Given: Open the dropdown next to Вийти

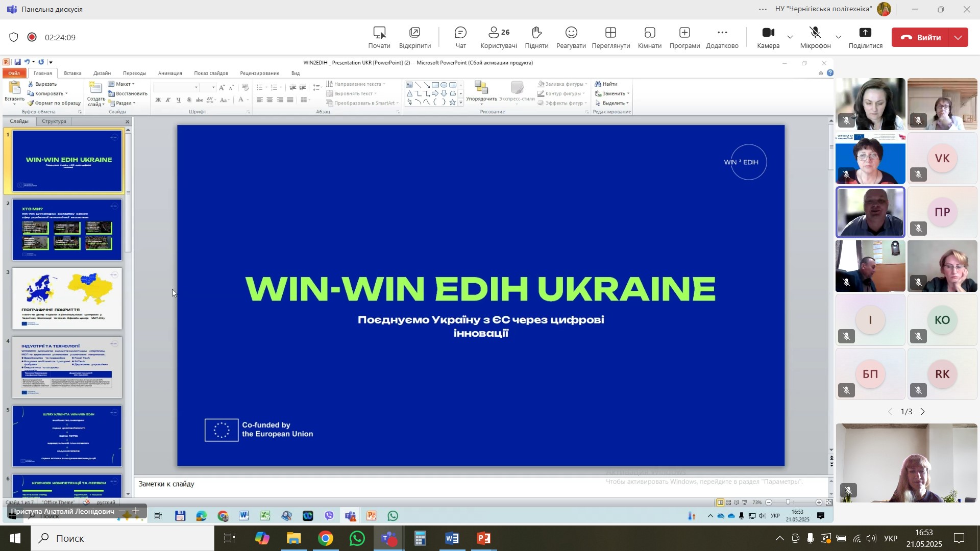Looking at the screenshot, I should (959, 37).
